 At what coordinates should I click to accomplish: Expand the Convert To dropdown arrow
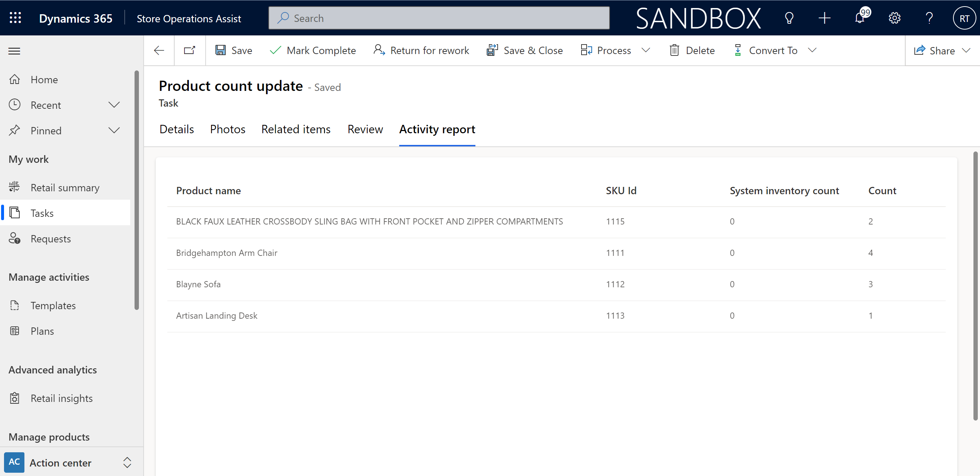[813, 50]
